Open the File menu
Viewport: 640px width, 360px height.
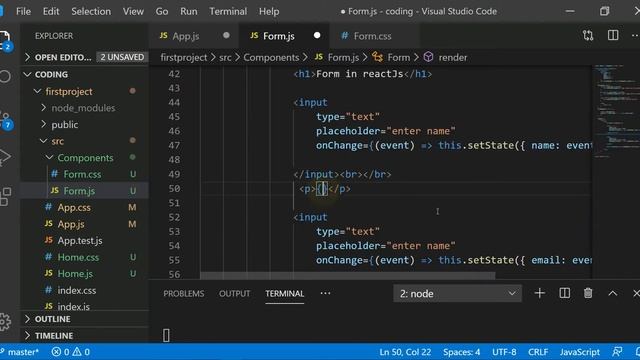point(23,11)
